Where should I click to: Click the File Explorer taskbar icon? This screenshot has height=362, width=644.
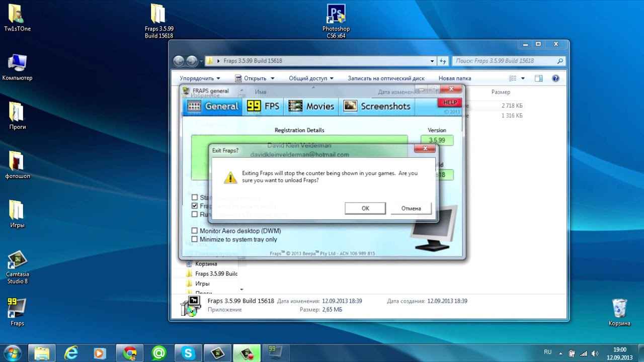pos(42,353)
